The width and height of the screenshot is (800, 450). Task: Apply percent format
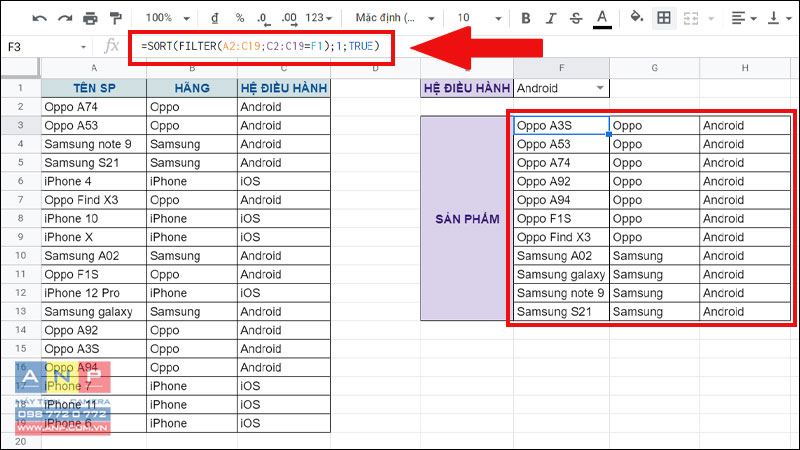[240, 18]
